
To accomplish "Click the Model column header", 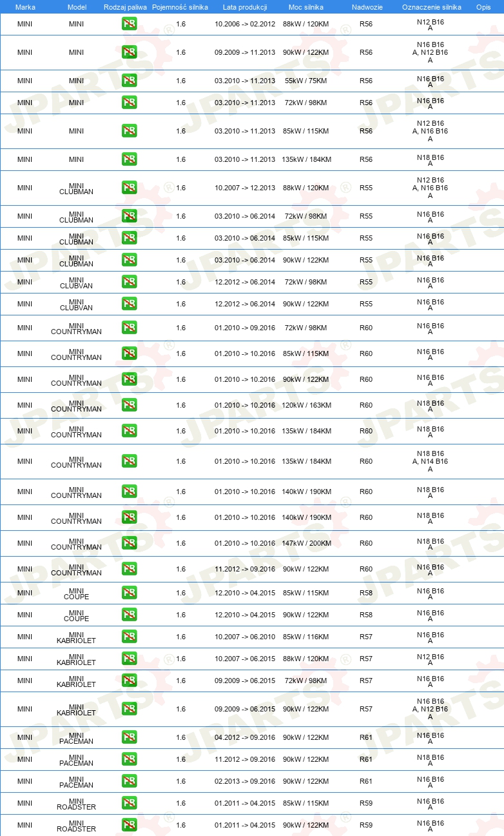I will tap(77, 7).
